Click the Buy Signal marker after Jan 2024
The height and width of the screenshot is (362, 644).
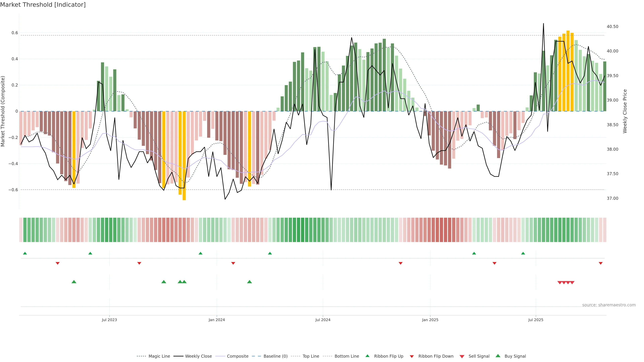(x=249, y=282)
